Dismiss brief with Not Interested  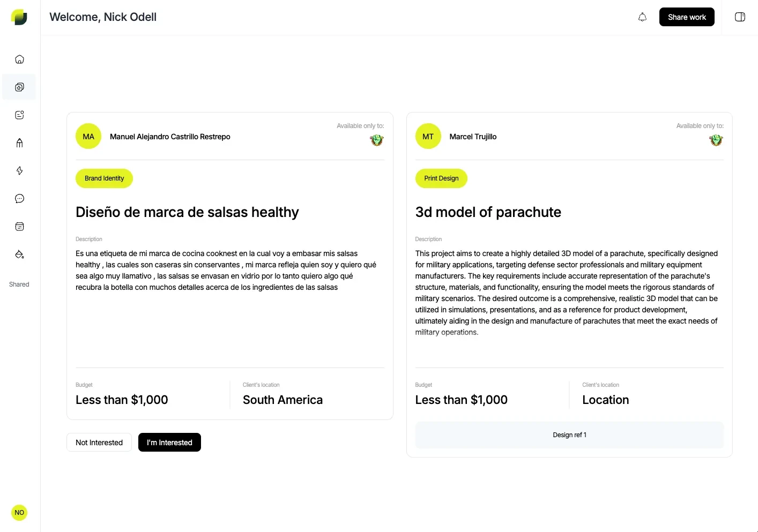click(x=99, y=442)
